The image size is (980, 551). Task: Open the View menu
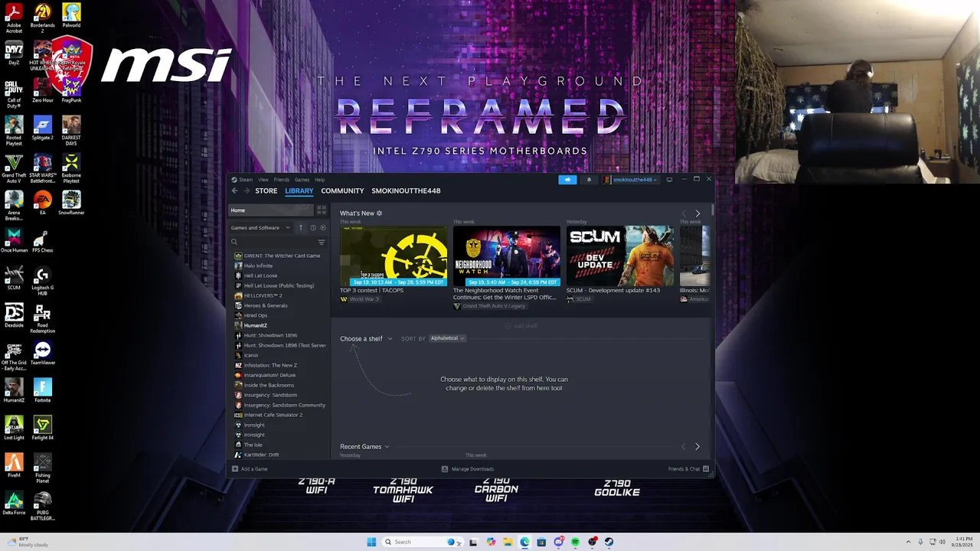tap(263, 180)
